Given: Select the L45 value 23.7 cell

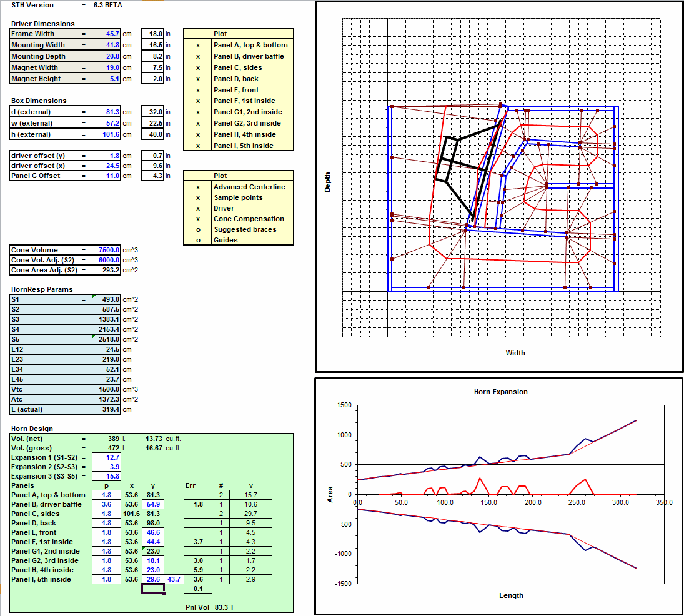Looking at the screenshot, I should click(x=106, y=380).
